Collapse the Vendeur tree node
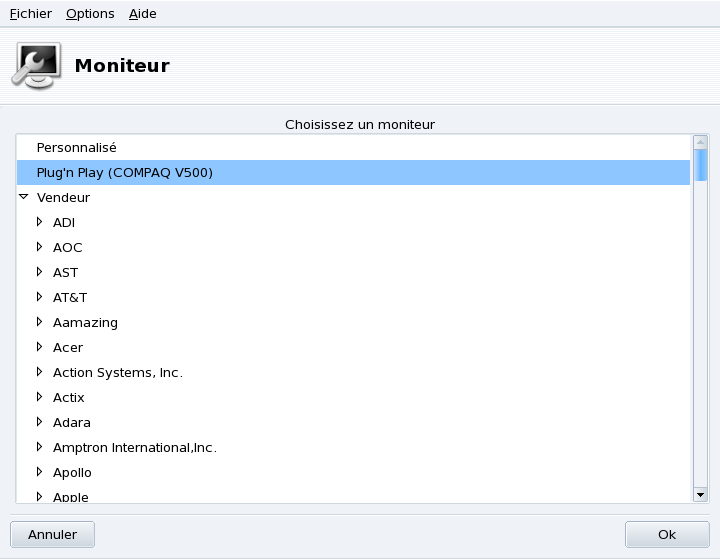This screenshot has height=560, width=720. tap(24, 197)
